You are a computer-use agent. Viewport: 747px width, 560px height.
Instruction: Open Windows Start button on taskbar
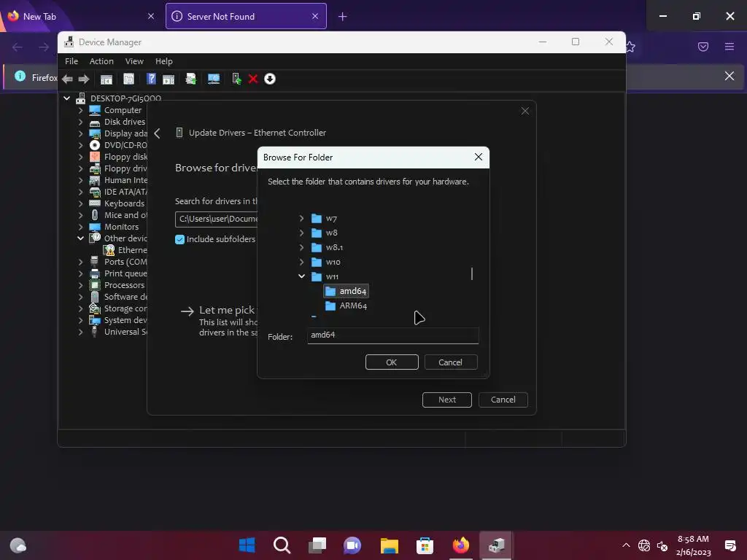pyautogui.click(x=247, y=545)
